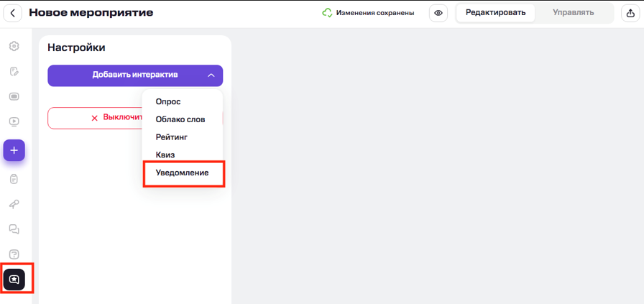The height and width of the screenshot is (304, 644).
Task: Open the video player sidebar icon
Action: pos(14,122)
